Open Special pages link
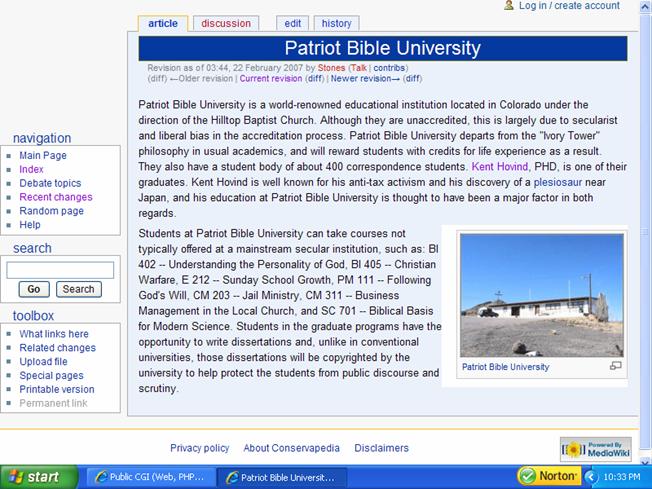The width and height of the screenshot is (652, 489). pos(51,375)
